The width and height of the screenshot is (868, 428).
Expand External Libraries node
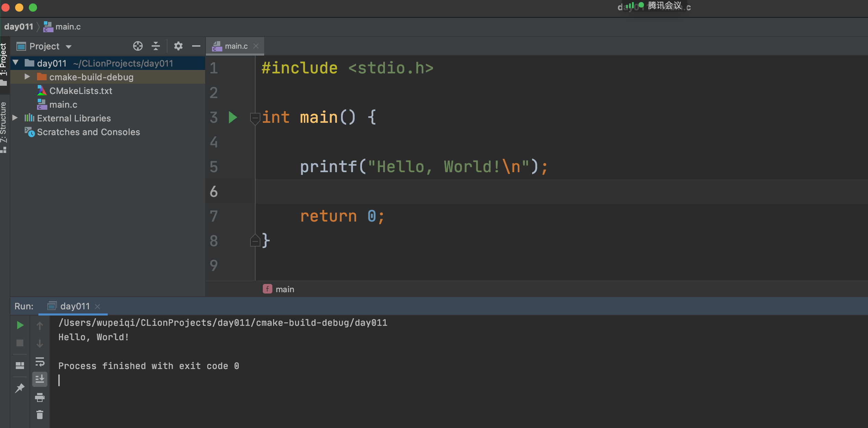coord(15,118)
